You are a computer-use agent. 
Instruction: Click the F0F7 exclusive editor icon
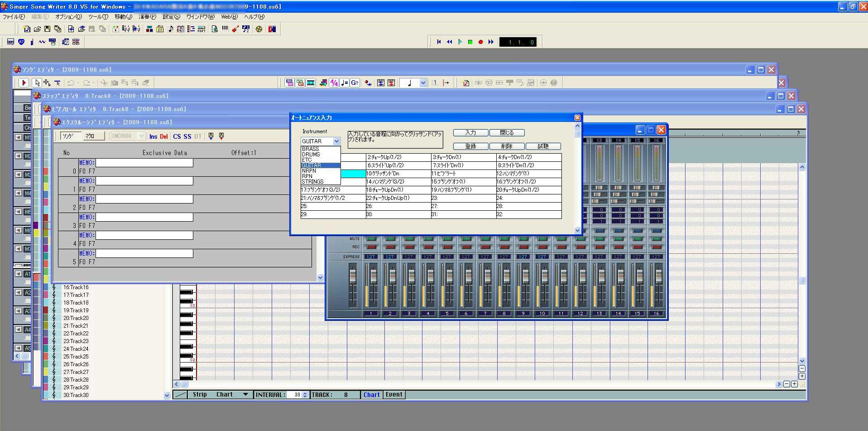click(x=201, y=29)
